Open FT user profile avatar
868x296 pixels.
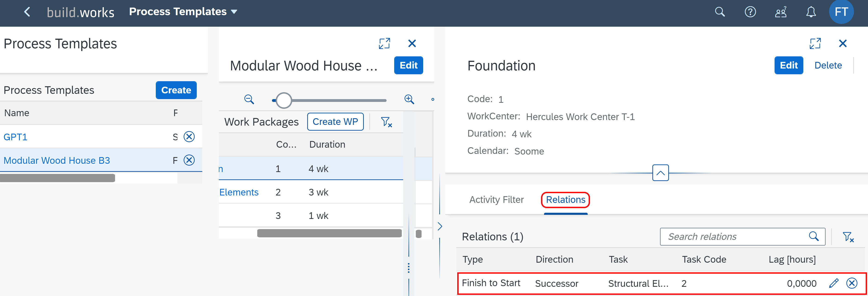[x=841, y=12]
